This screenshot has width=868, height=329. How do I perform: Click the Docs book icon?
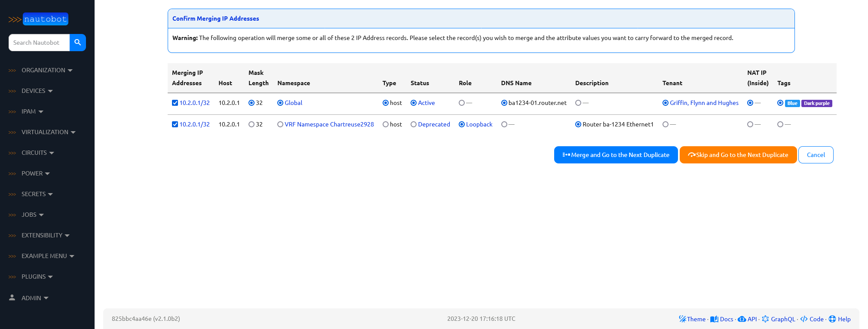(x=714, y=319)
